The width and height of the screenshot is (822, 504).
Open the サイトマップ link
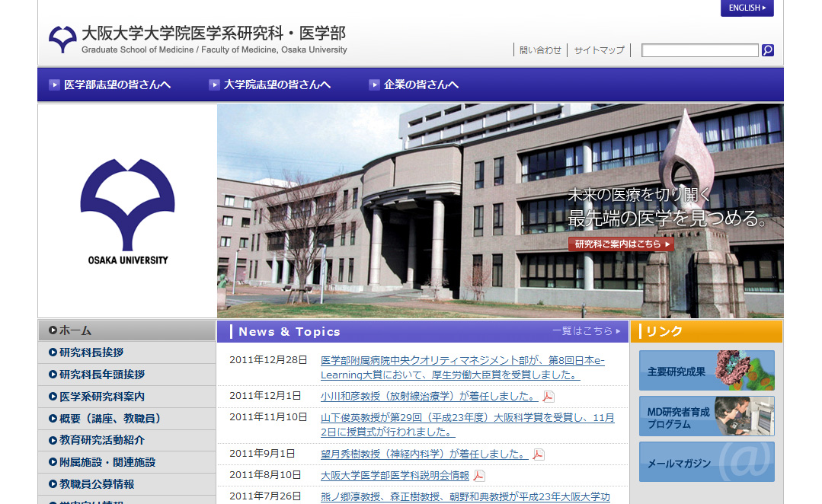tap(599, 50)
